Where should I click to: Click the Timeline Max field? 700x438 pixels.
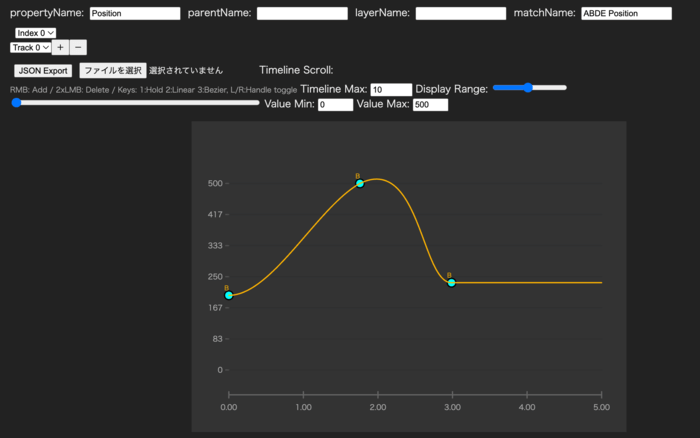[391, 90]
